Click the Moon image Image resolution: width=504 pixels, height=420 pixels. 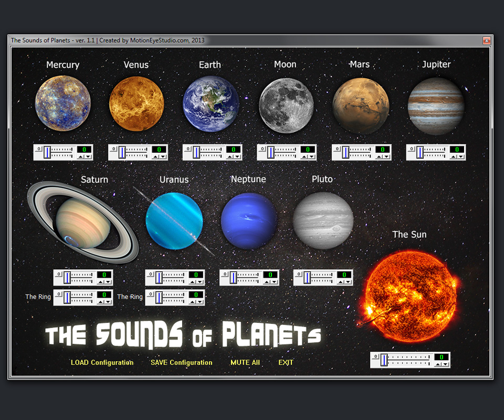pos(286,106)
